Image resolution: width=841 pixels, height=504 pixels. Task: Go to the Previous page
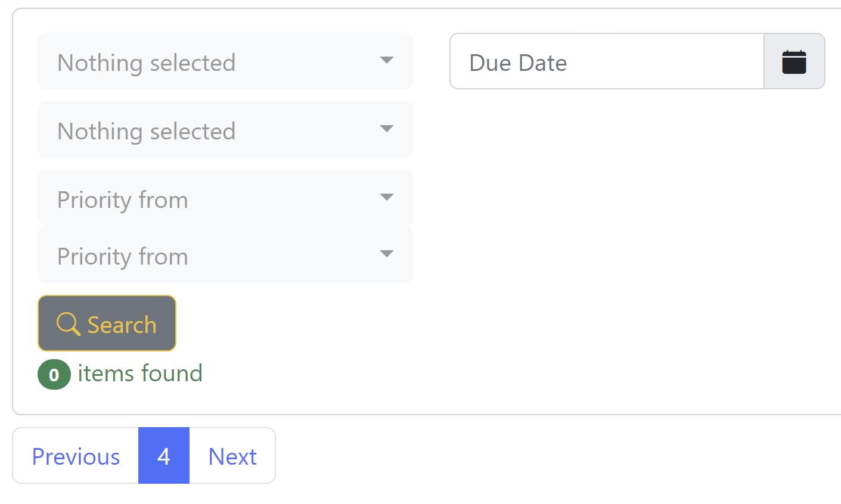[x=76, y=456]
